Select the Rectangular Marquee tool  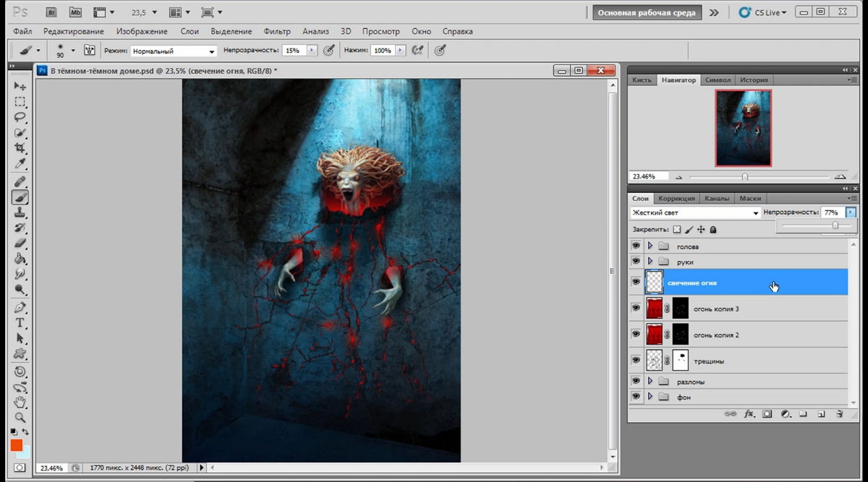20,101
